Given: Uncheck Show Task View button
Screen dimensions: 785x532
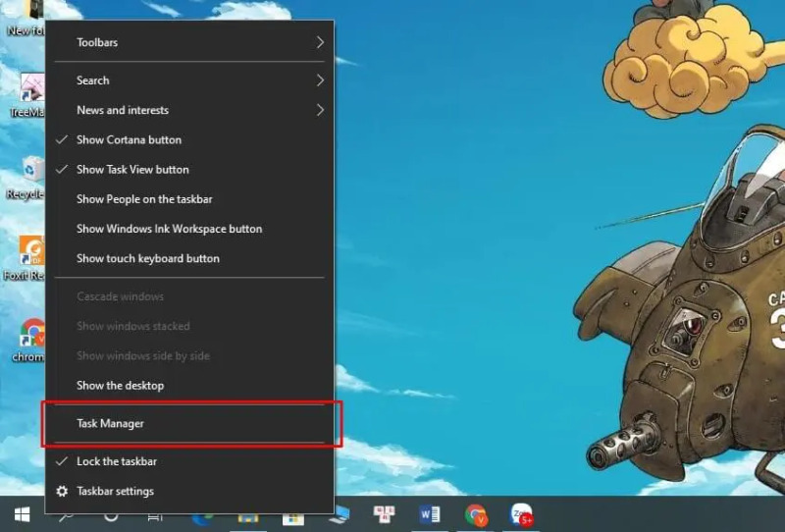Looking at the screenshot, I should (x=189, y=170).
